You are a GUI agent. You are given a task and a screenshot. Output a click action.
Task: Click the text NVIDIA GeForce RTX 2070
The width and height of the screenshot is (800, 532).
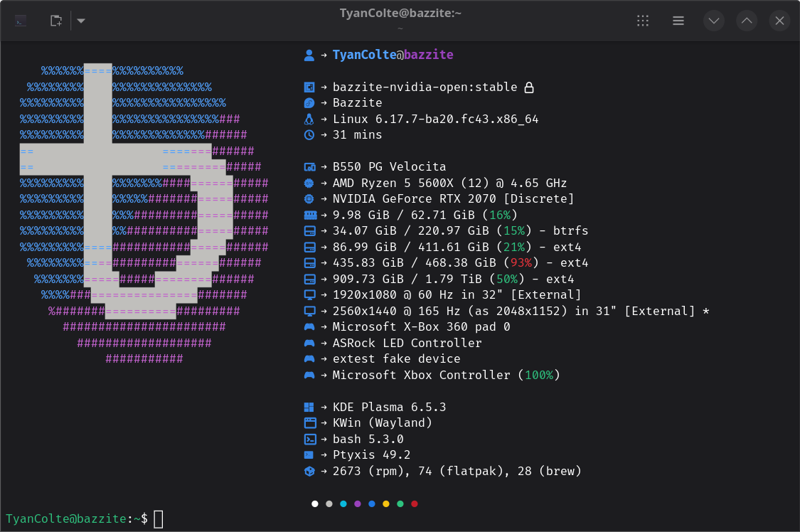(x=415, y=199)
